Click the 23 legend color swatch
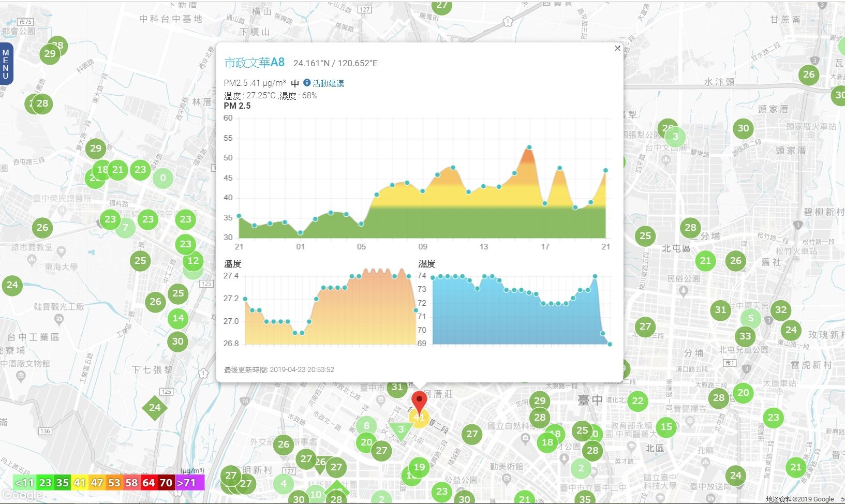The width and height of the screenshot is (845, 504). pyautogui.click(x=45, y=483)
